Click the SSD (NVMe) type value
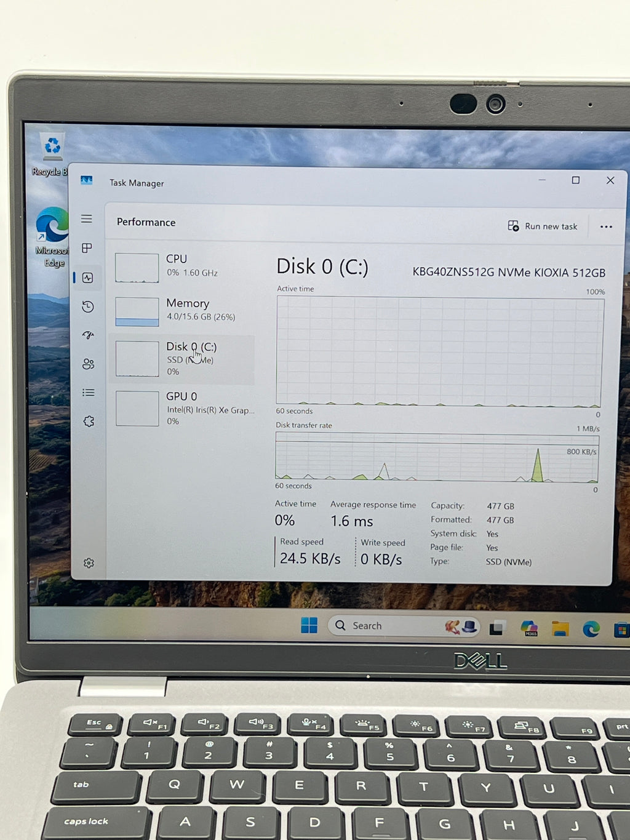Image resolution: width=630 pixels, height=840 pixels. [x=508, y=562]
